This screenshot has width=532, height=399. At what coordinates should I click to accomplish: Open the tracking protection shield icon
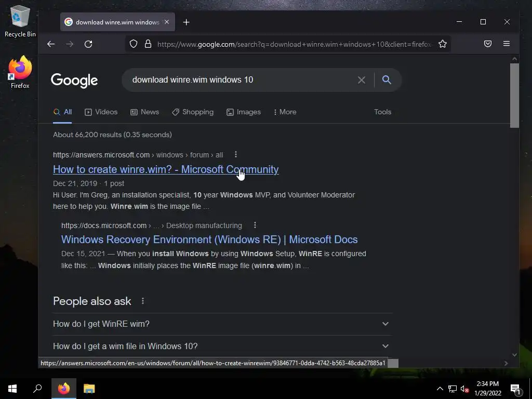134,44
